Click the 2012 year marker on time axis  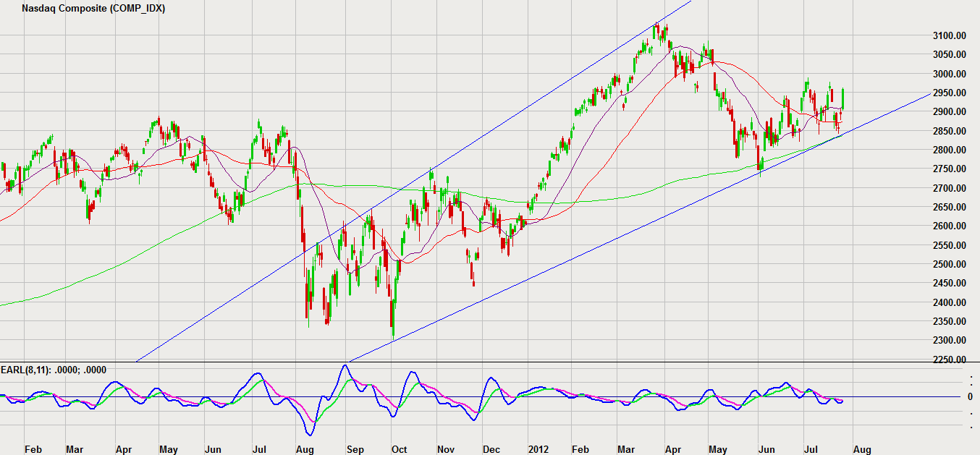click(539, 449)
